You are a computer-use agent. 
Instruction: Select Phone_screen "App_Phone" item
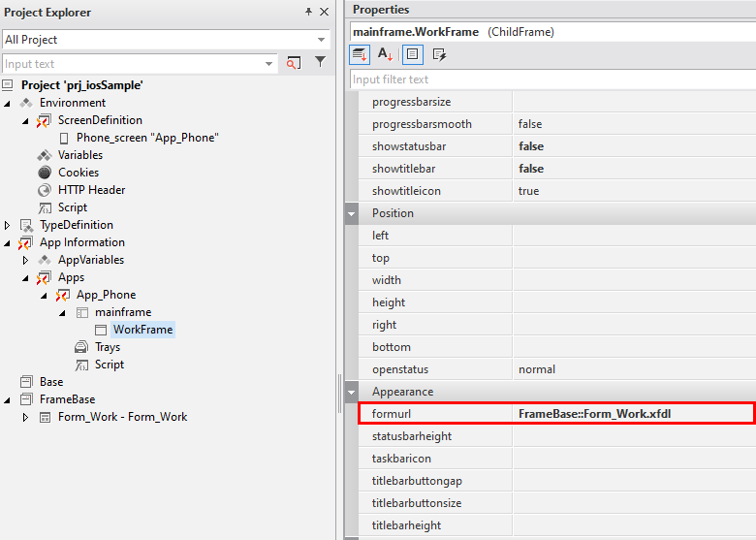click(x=146, y=138)
